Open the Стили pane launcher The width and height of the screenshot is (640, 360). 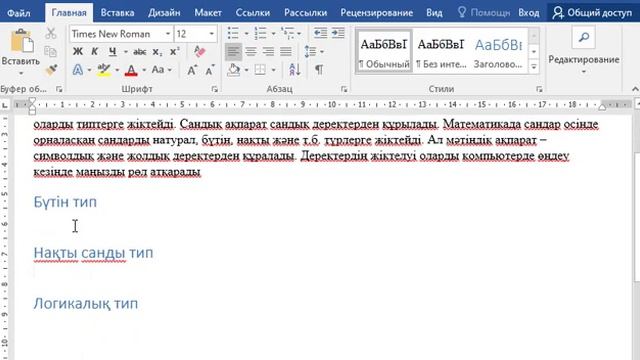click(539, 89)
